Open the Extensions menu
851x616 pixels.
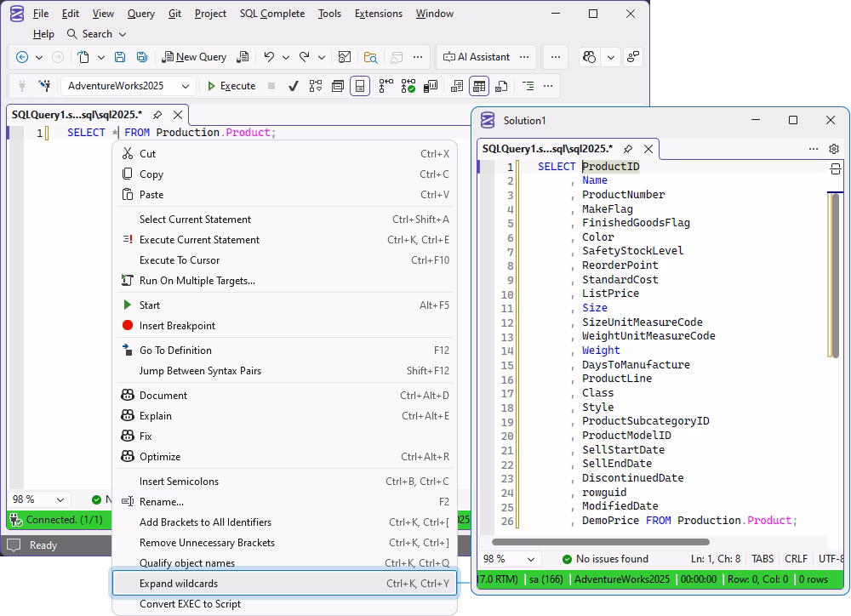point(379,14)
